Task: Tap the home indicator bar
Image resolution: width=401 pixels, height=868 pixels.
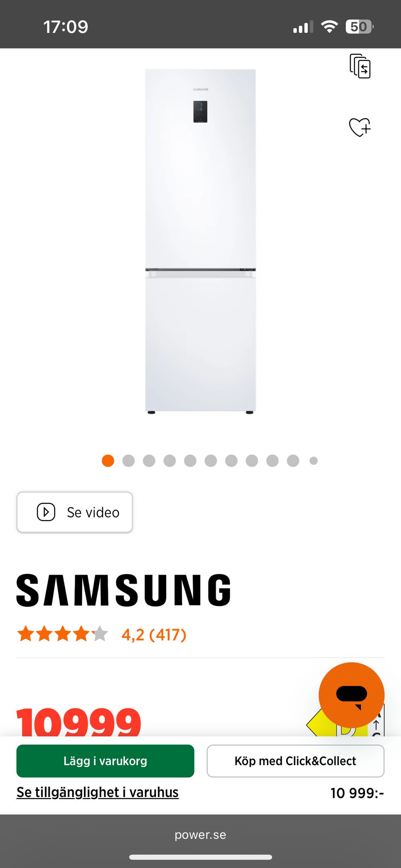Action: (200, 857)
